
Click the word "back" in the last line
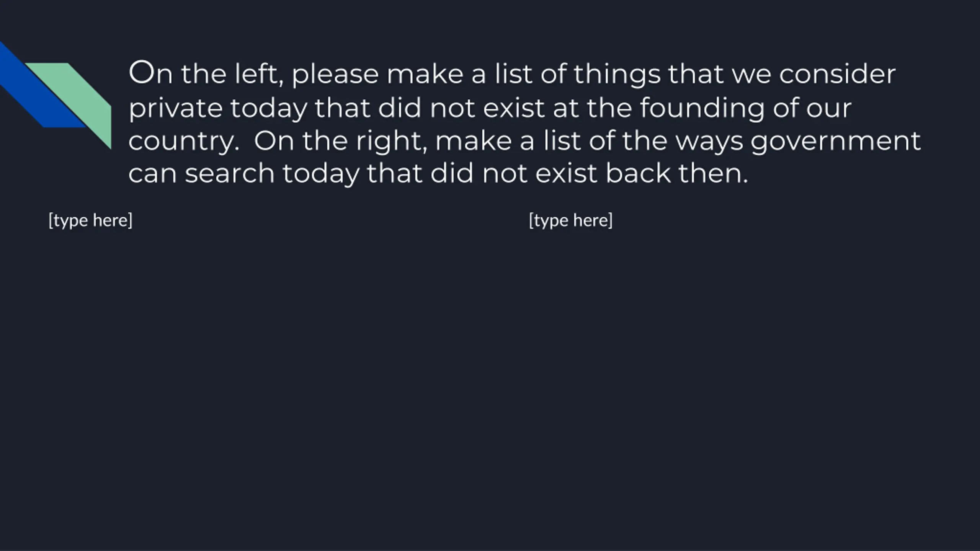coord(638,174)
